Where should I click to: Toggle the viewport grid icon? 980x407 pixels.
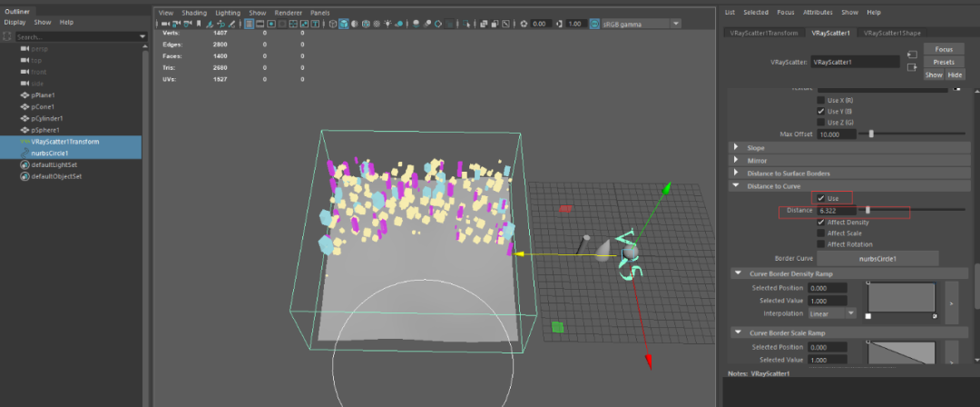tap(250, 24)
